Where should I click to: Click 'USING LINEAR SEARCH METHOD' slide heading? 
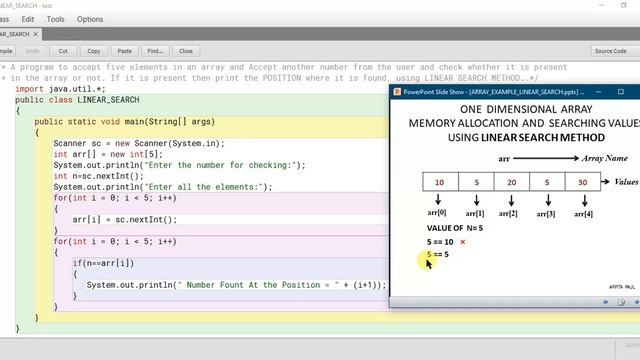526,138
